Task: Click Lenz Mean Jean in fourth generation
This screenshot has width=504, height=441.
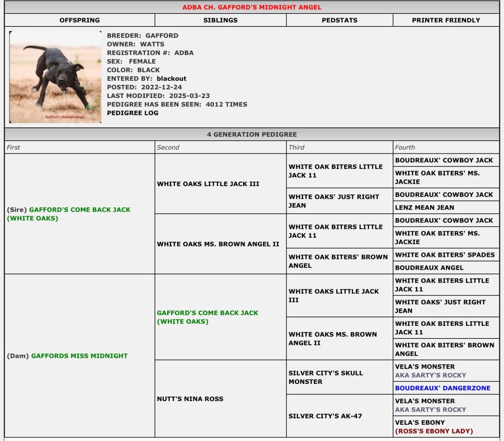Action: point(424,207)
